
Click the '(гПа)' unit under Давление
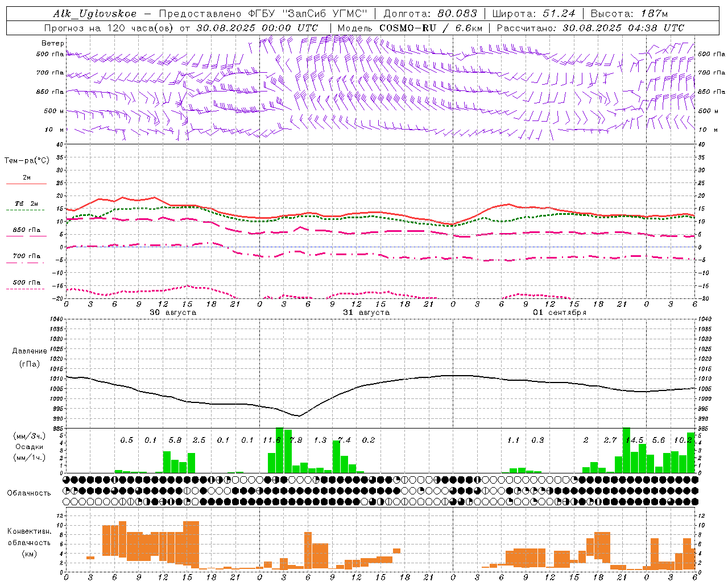tap(30, 364)
